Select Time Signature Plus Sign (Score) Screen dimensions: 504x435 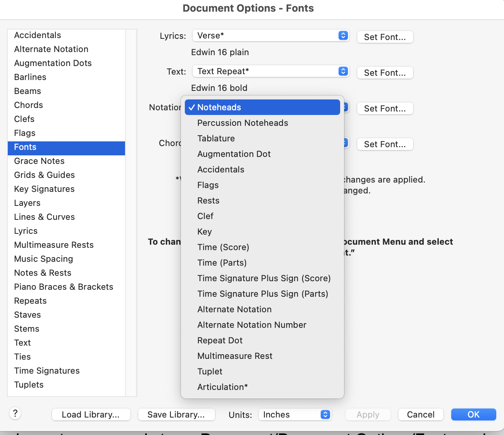[264, 278]
